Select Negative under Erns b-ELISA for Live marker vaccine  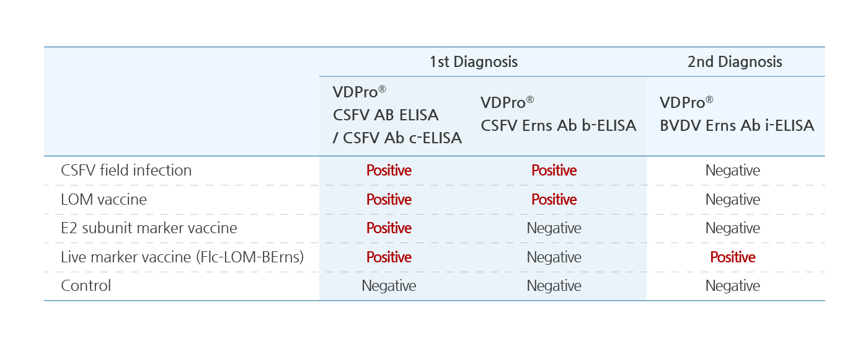(x=554, y=257)
